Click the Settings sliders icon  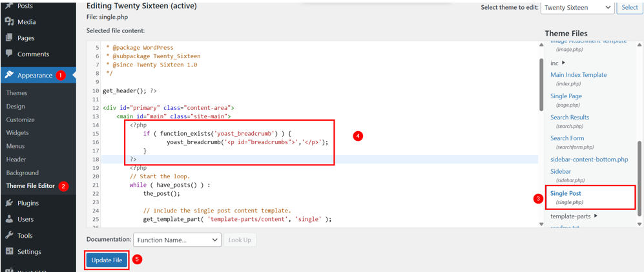(9, 251)
